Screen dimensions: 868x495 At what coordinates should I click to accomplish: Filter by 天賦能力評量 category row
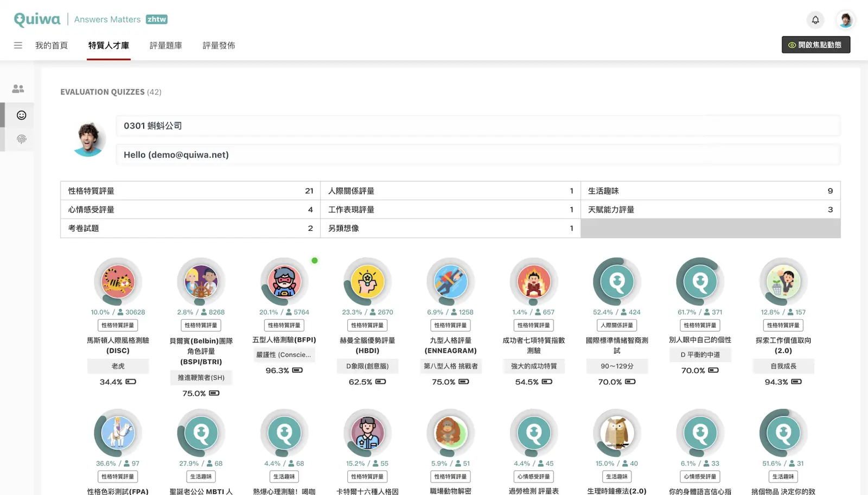711,210
